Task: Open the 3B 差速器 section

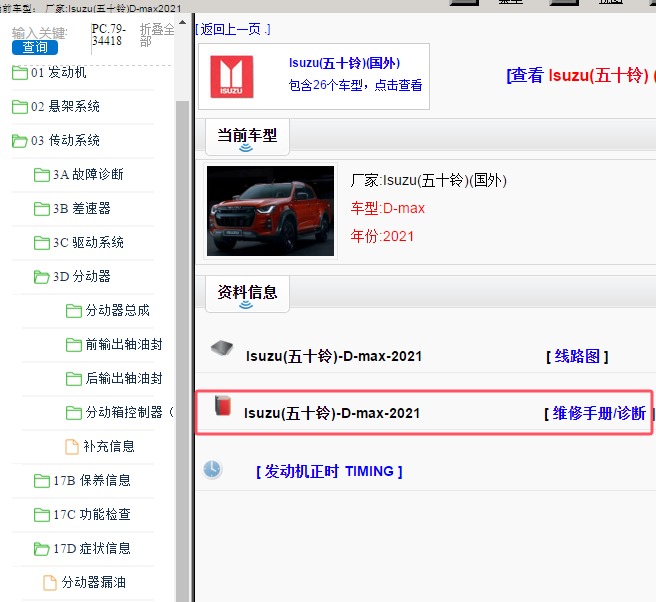Action: click(82, 209)
